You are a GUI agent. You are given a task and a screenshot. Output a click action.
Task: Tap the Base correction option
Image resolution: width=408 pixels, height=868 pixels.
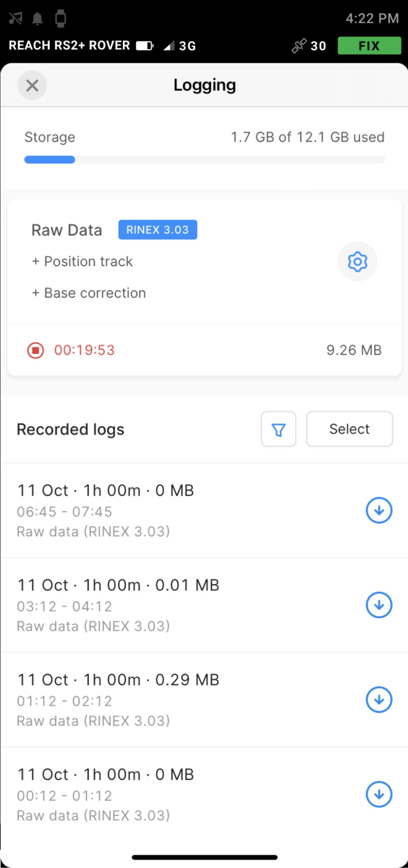pos(89,293)
